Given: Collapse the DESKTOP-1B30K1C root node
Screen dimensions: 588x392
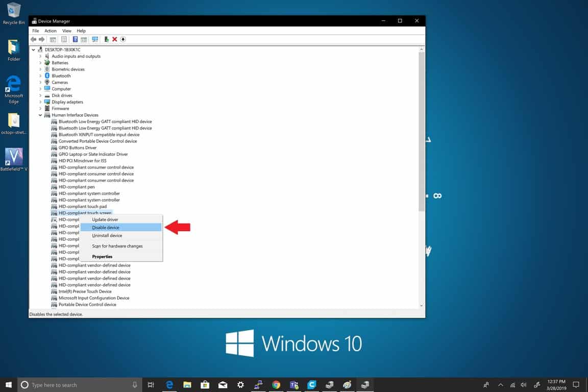Looking at the screenshot, I should [34, 50].
